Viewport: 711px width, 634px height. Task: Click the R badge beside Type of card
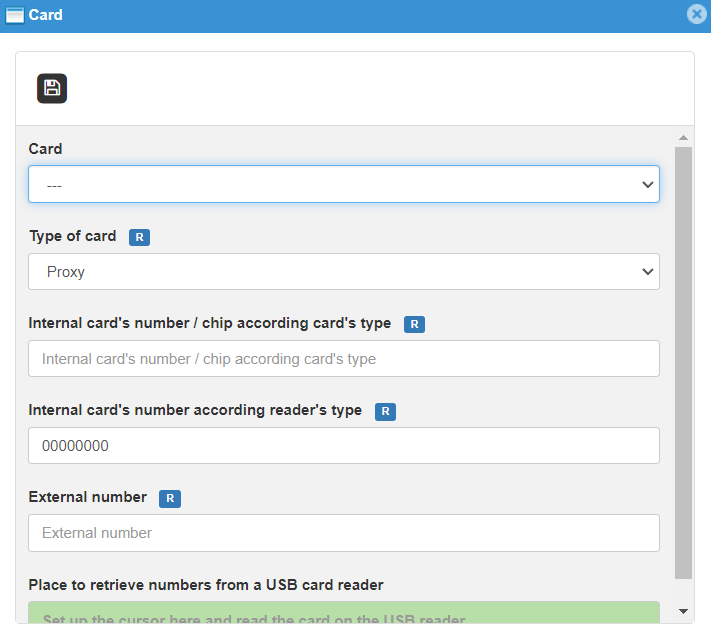coord(140,238)
